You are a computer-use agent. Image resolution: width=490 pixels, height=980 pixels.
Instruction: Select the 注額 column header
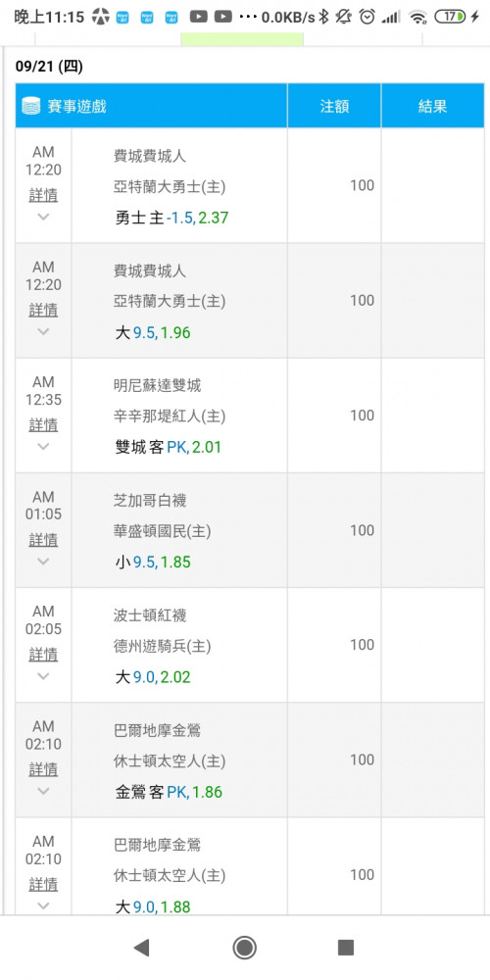point(334,106)
